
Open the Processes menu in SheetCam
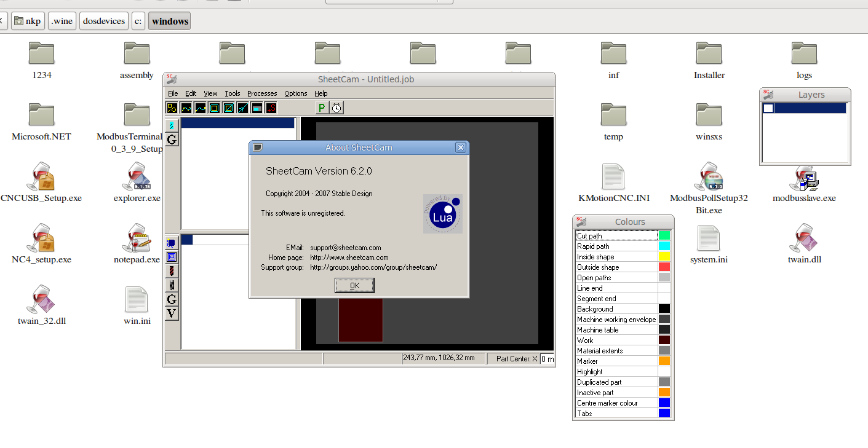coord(262,93)
